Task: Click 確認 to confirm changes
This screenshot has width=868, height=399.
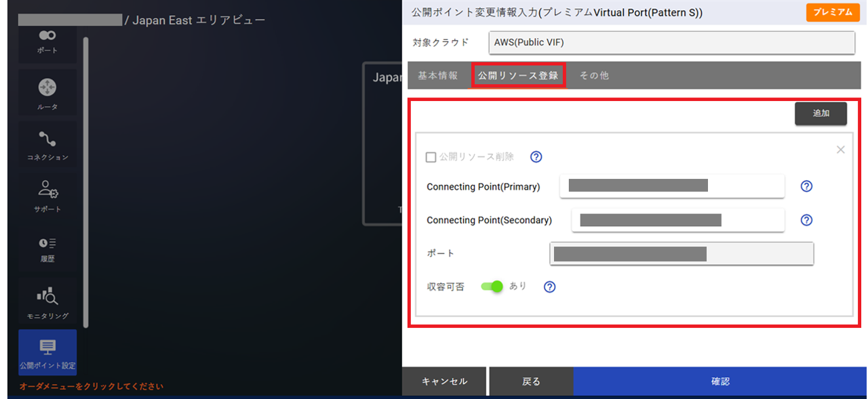Action: pos(719,381)
